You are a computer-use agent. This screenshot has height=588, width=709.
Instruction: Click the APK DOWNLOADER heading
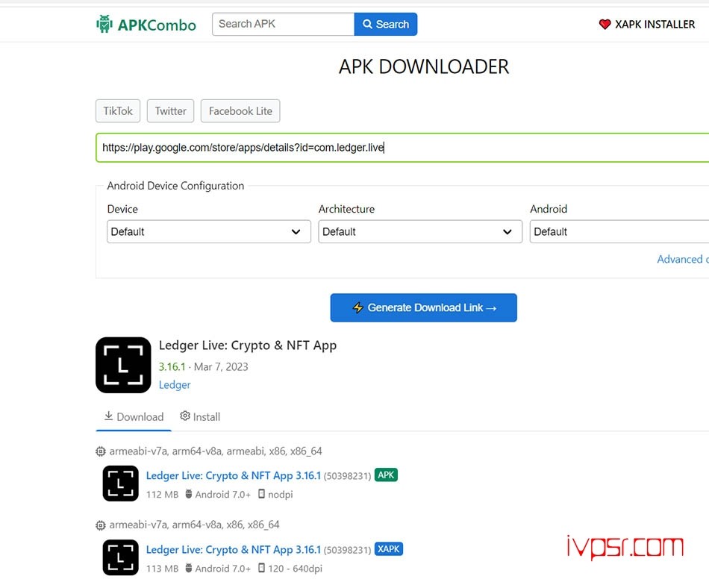(x=424, y=66)
